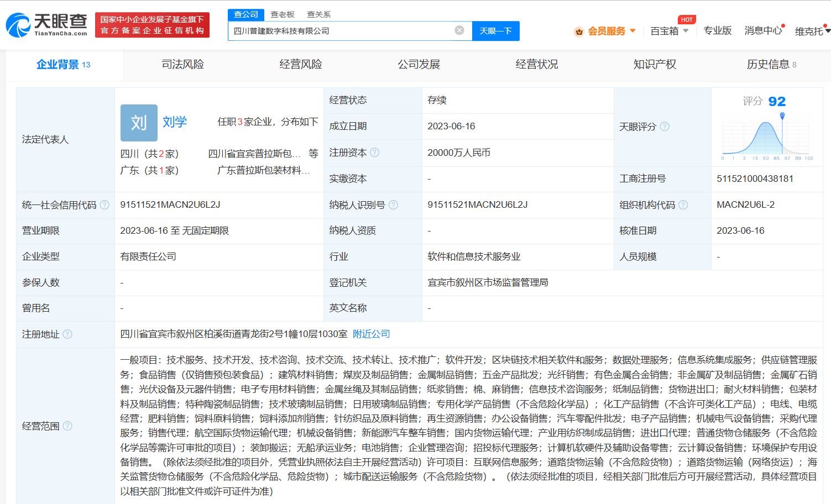The width and height of the screenshot is (831, 504).
Task: Click the 天眼评分 score distribution chart
Action: (x=767, y=138)
